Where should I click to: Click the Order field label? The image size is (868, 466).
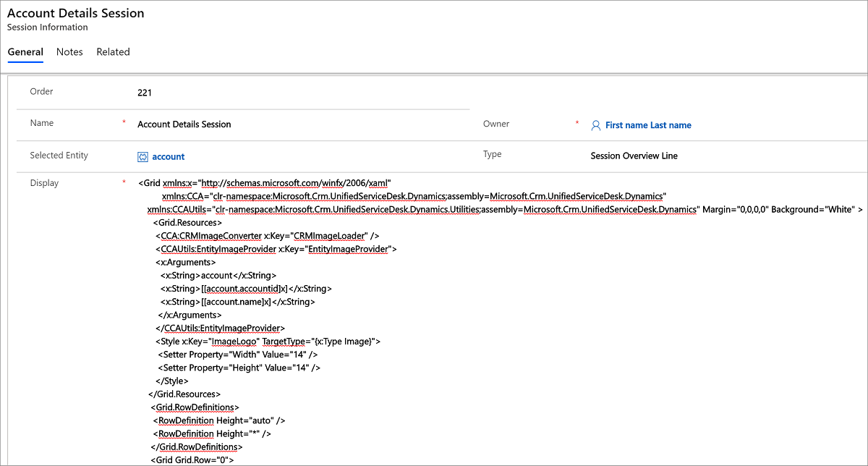(x=41, y=91)
